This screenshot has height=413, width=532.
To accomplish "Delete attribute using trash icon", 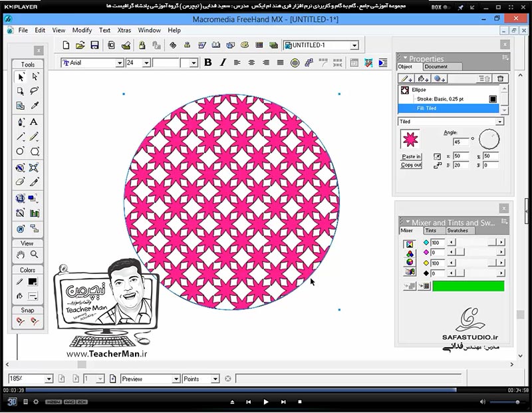I will 501,78.
